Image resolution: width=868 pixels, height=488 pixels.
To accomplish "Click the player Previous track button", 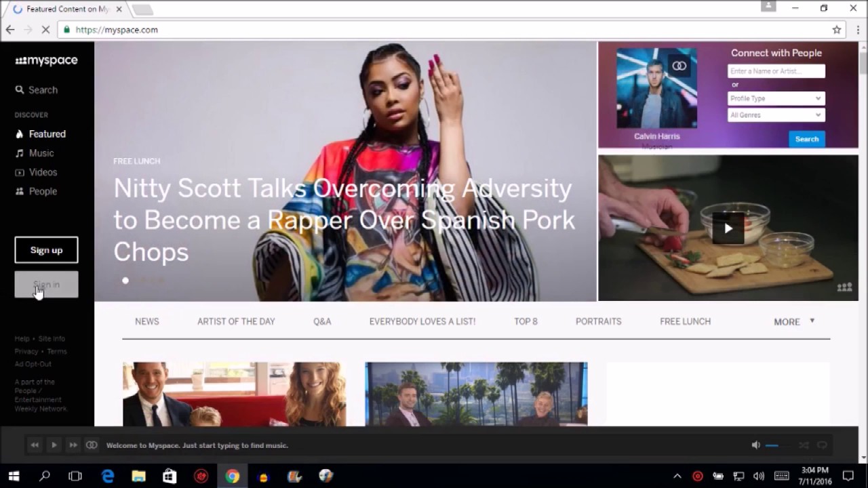I will click(35, 445).
